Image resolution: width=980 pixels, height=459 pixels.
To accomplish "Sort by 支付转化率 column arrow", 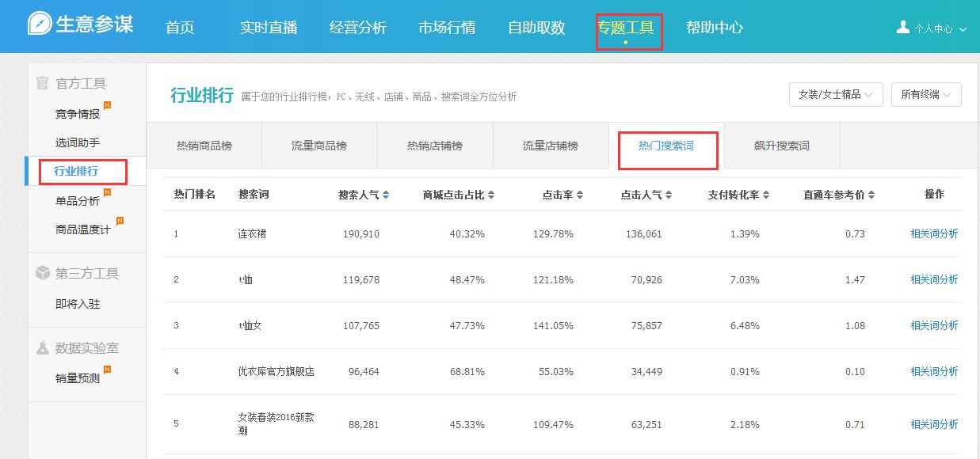I will click(766, 195).
